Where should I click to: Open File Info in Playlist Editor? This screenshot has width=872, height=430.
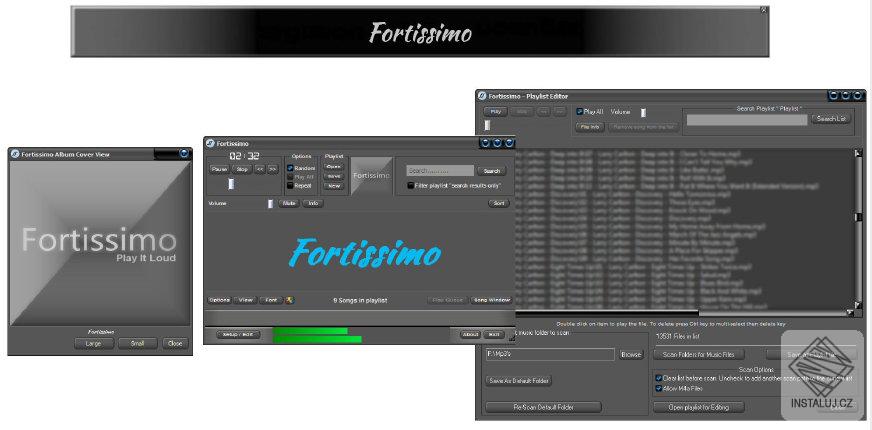pos(590,127)
